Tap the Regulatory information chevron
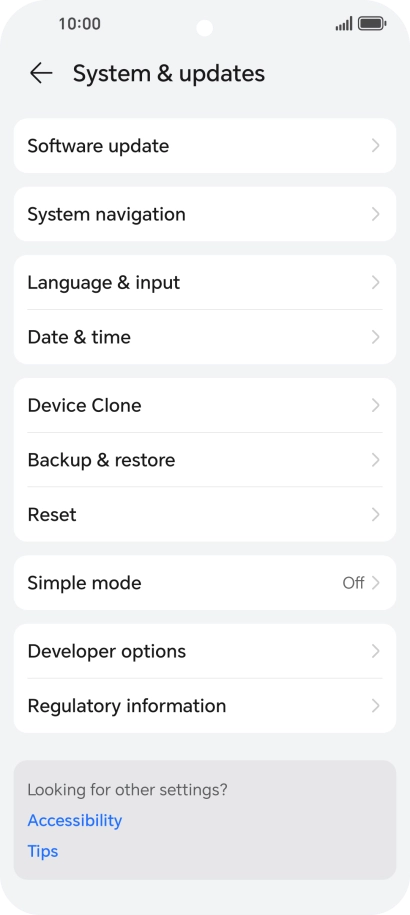The height and width of the screenshot is (915, 410). coord(376,706)
